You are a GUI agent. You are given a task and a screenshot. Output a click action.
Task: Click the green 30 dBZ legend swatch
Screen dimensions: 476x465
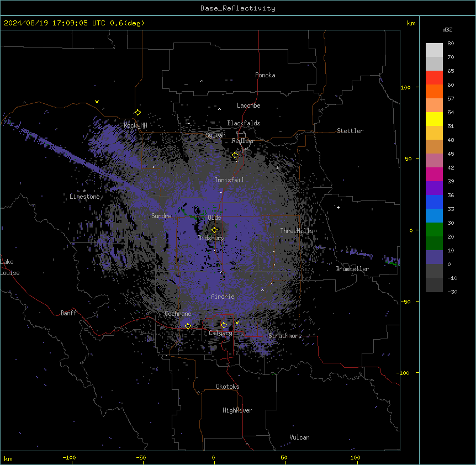tap(434, 230)
